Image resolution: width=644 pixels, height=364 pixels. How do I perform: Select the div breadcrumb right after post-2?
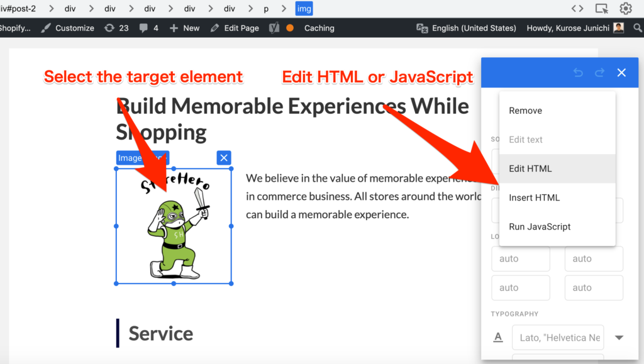coord(70,9)
